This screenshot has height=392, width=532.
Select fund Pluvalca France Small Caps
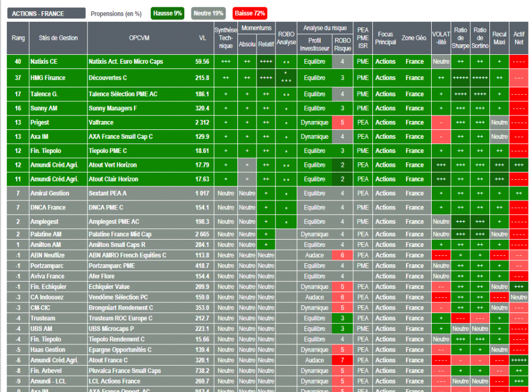(x=125, y=371)
